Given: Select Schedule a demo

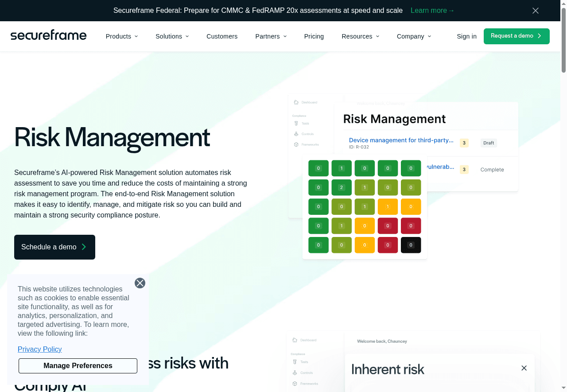Looking at the screenshot, I should coord(54,247).
